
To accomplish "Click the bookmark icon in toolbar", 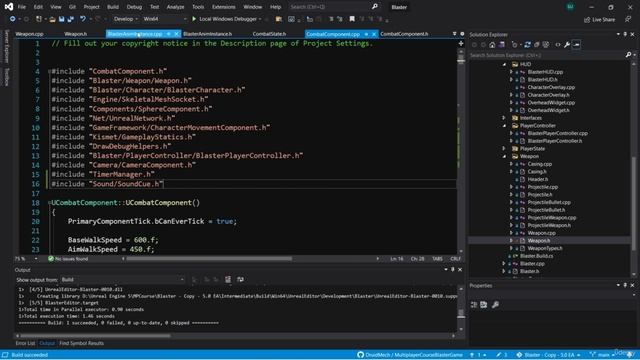I will coord(352,19).
